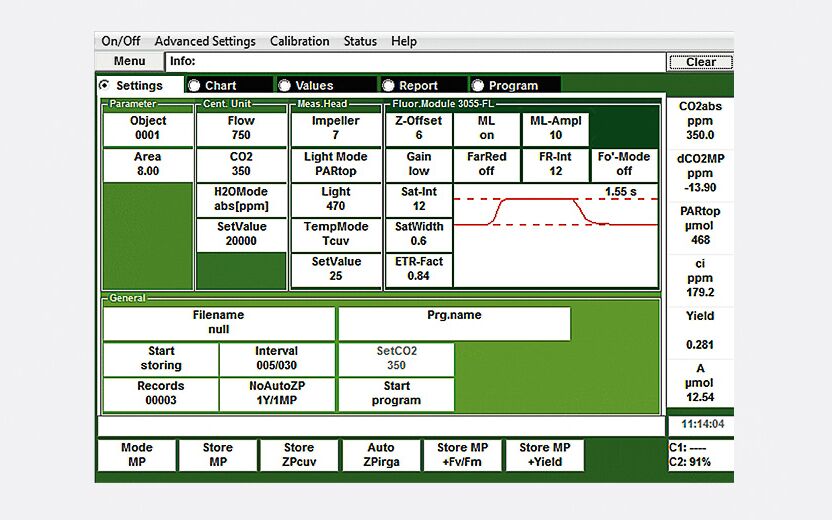Click the H2OMode abs[ppm] cell
Screen dimensions: 832x520
241,199
